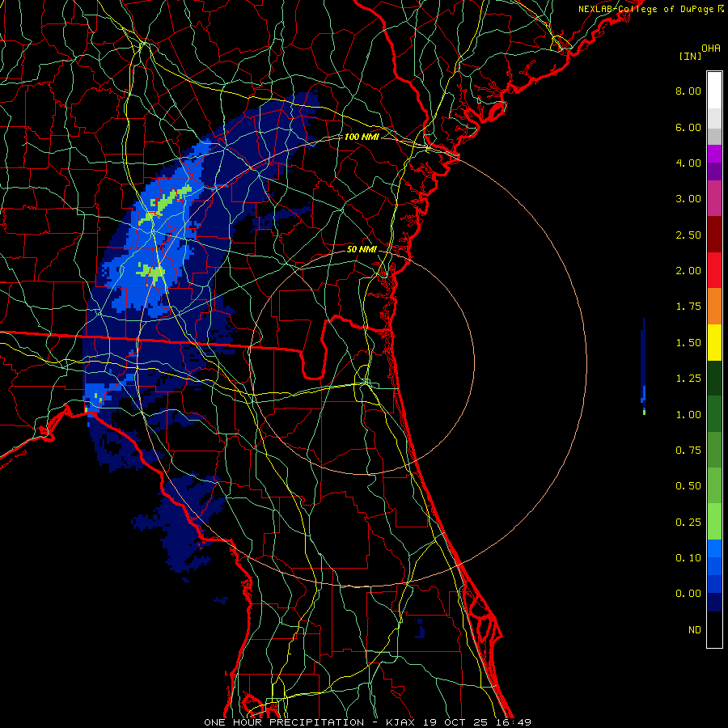Screen dimensions: 728x728
Task: Choose the lime green swatch at 0.25
Action: (714, 522)
